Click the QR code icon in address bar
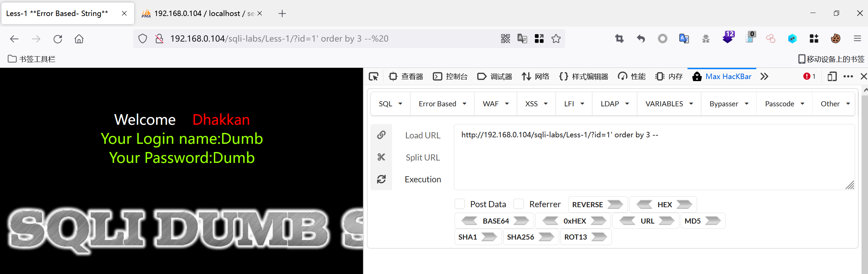The image size is (868, 274). coord(505,39)
